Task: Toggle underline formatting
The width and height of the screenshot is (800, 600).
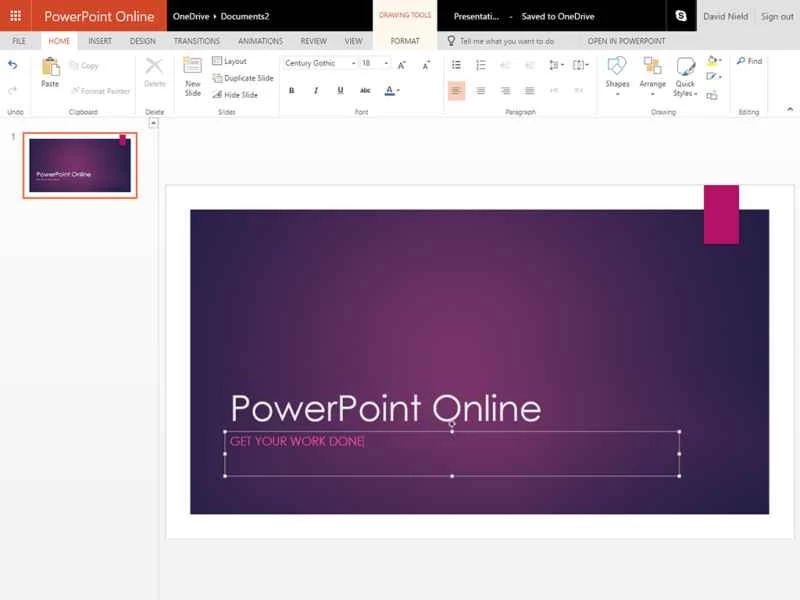Action: 339,90
